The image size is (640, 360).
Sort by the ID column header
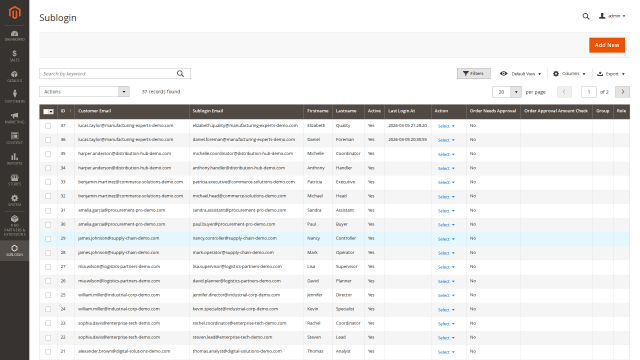pyautogui.click(x=66, y=111)
